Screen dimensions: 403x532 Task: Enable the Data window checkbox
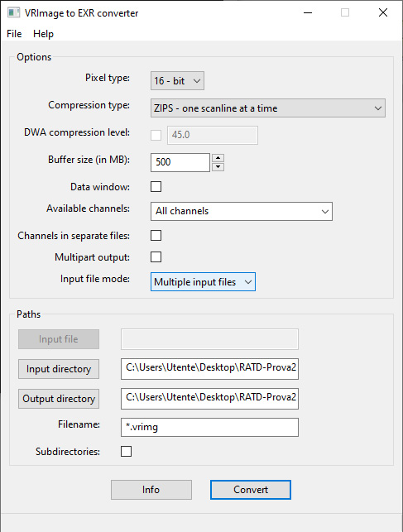[156, 187]
